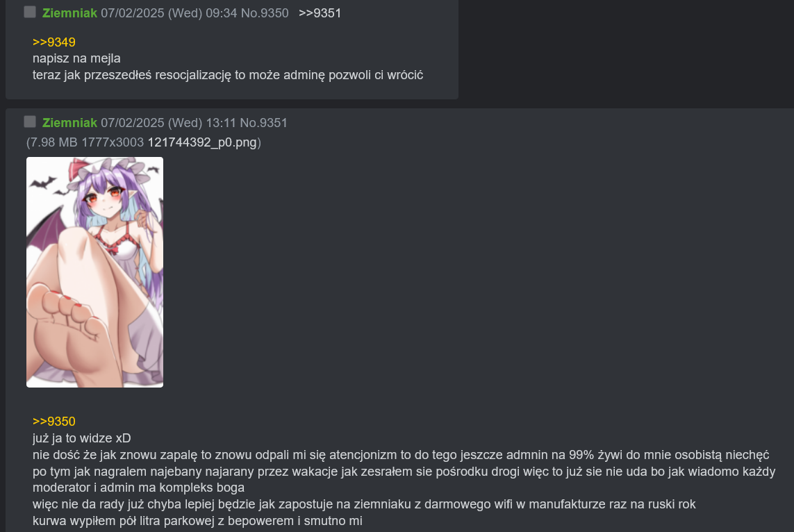Click the line starting 'teraz jak przeszedłeś resocjalizację'

(x=228, y=75)
